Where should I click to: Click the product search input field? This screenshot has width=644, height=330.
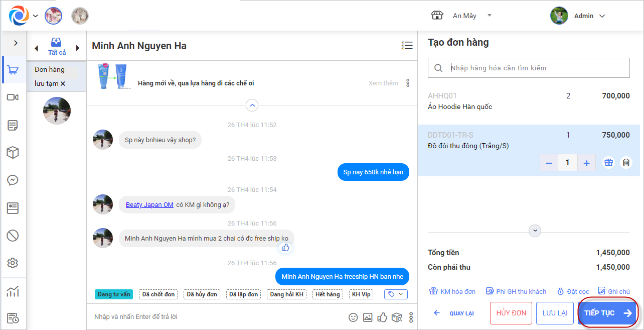[x=537, y=68]
